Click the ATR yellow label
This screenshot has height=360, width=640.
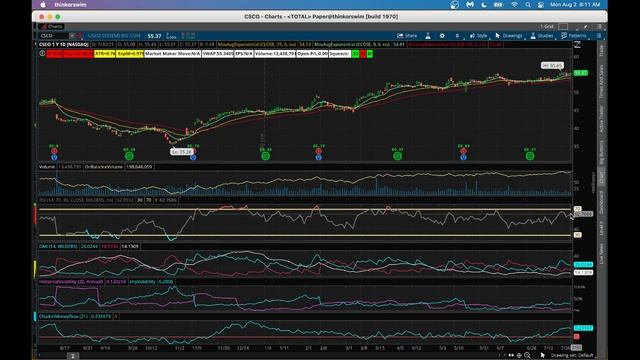pos(105,53)
